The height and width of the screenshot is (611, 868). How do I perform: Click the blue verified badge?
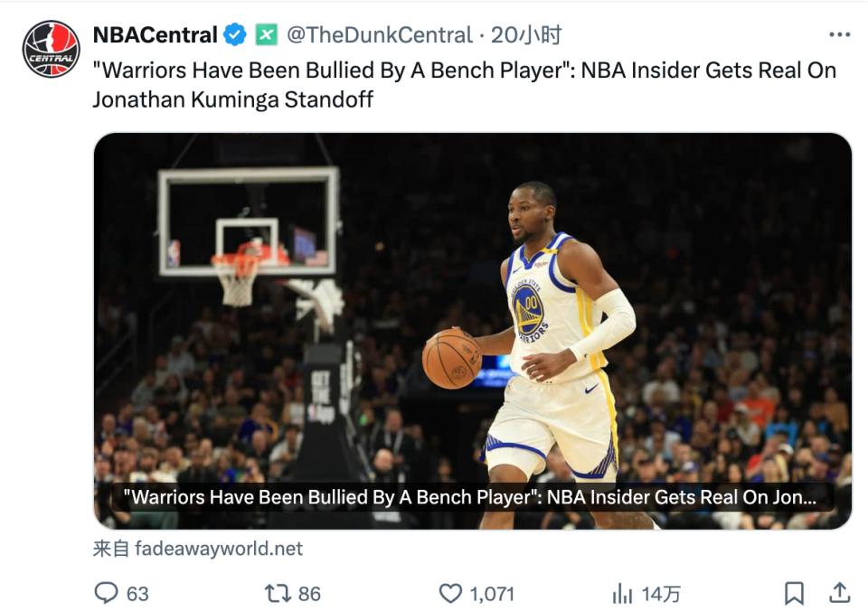pyautogui.click(x=234, y=35)
